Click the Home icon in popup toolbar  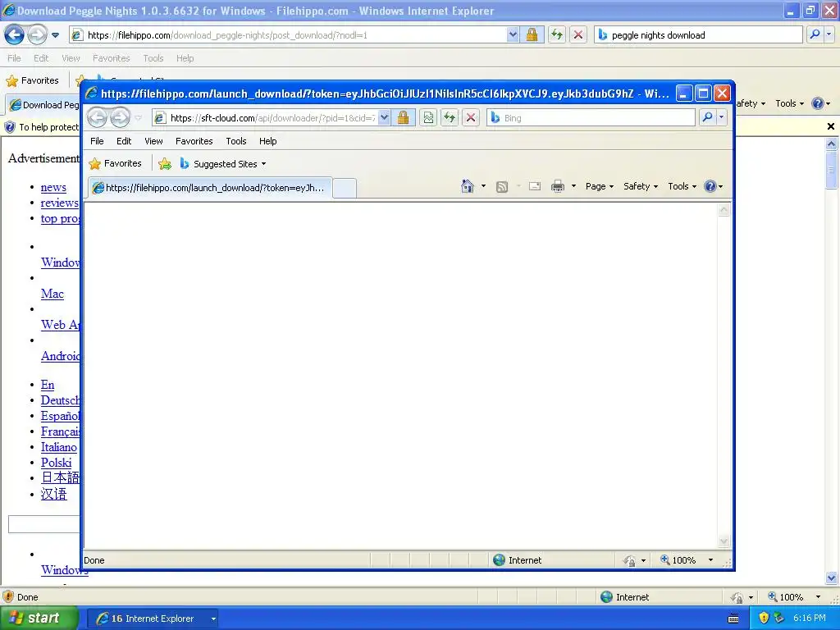coord(467,186)
